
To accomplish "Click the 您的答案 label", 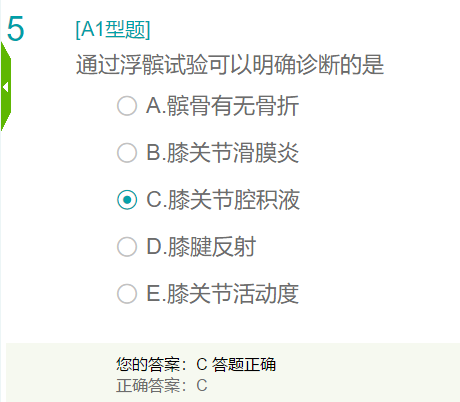I will [x=151, y=364].
